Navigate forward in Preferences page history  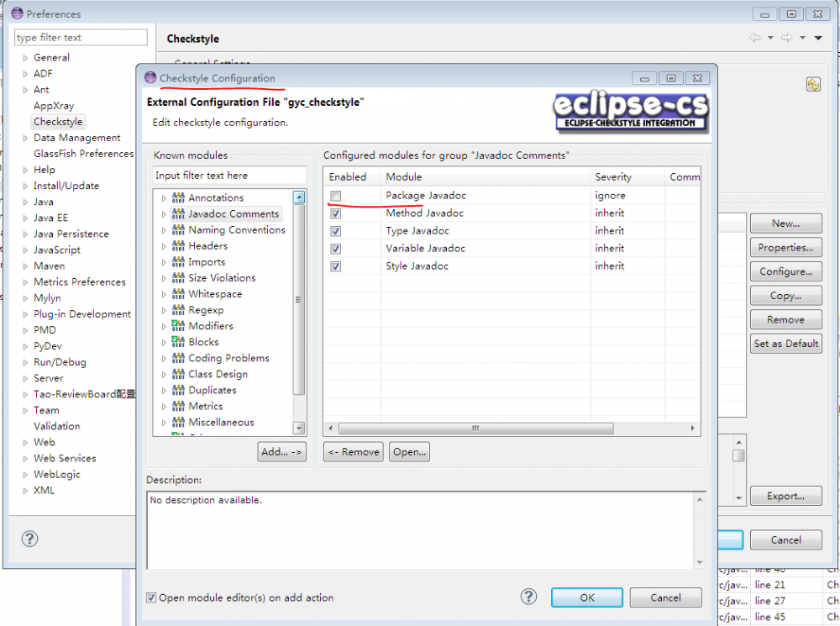click(x=787, y=38)
